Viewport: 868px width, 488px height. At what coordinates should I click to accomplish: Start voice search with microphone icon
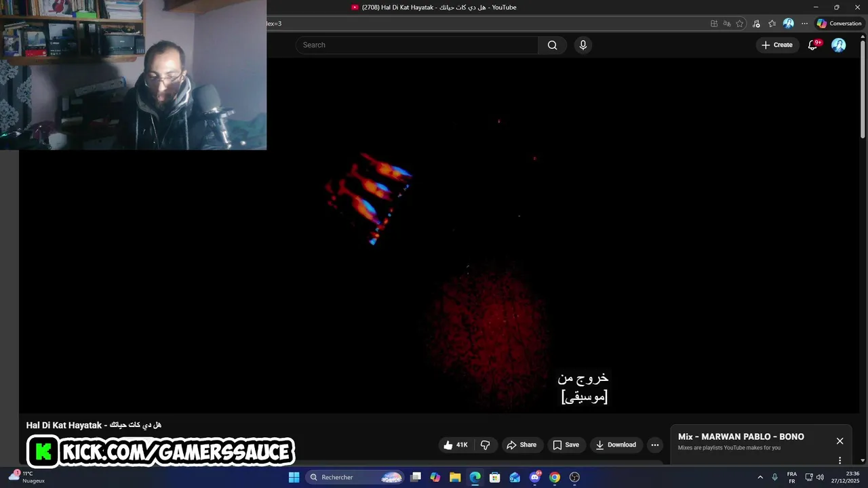tap(583, 45)
